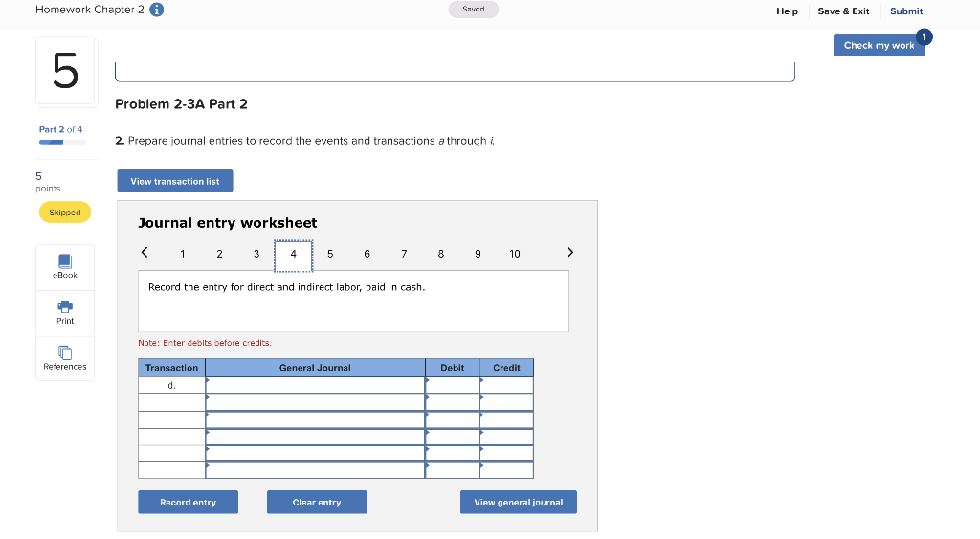The width and height of the screenshot is (980, 539).
Task: Select journal entry tab 9
Action: tap(478, 254)
